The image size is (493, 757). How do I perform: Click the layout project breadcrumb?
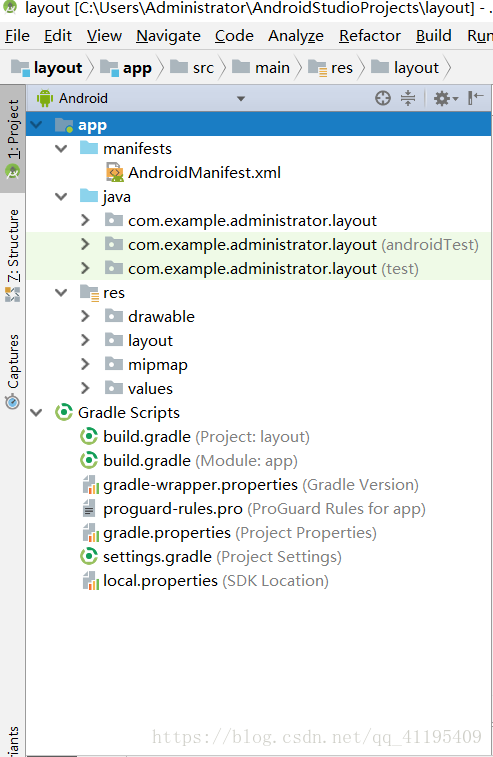click(47, 68)
